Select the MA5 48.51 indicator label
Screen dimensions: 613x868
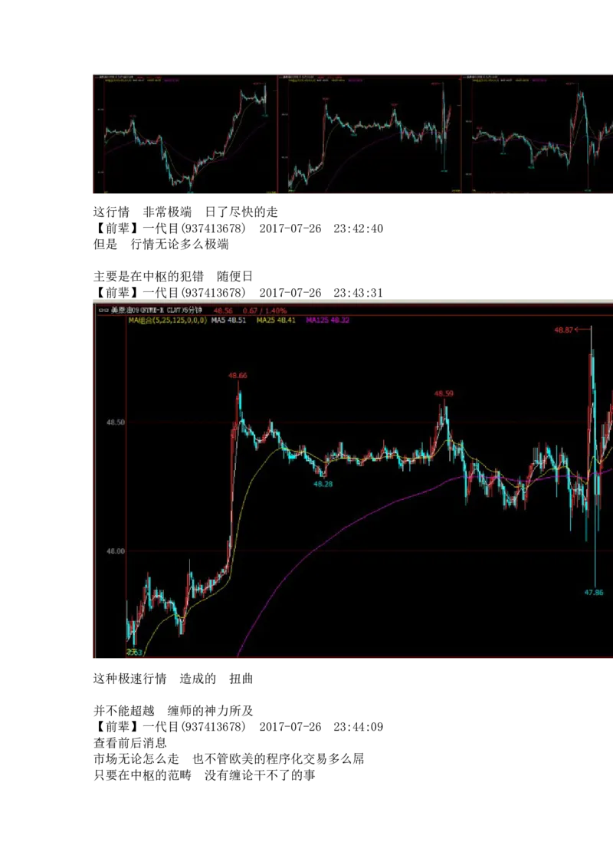pyautogui.click(x=228, y=321)
